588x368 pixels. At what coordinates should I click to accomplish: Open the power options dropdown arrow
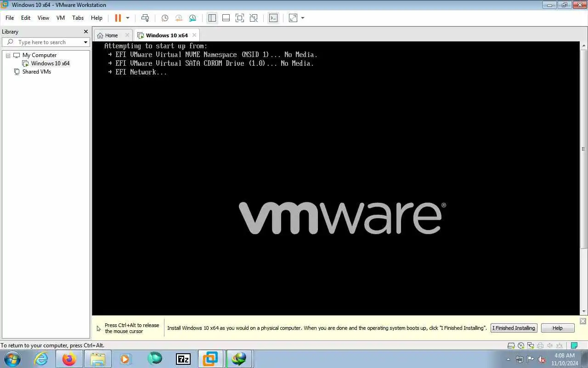point(128,18)
